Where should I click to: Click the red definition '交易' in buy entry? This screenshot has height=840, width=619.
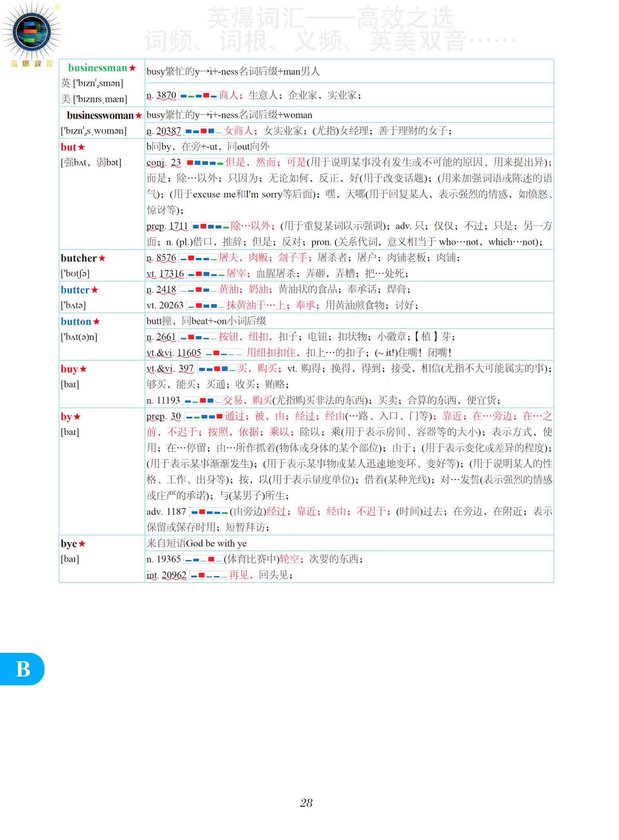(x=233, y=400)
